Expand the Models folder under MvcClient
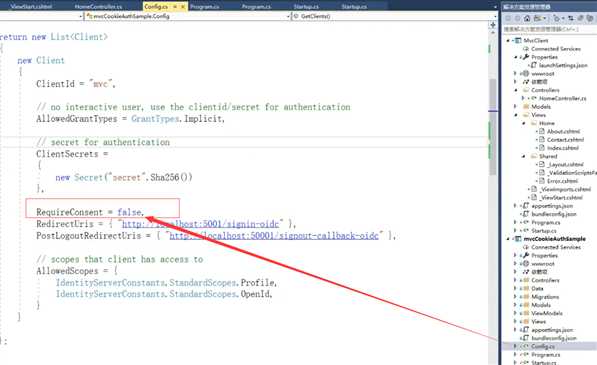 coord(516,107)
